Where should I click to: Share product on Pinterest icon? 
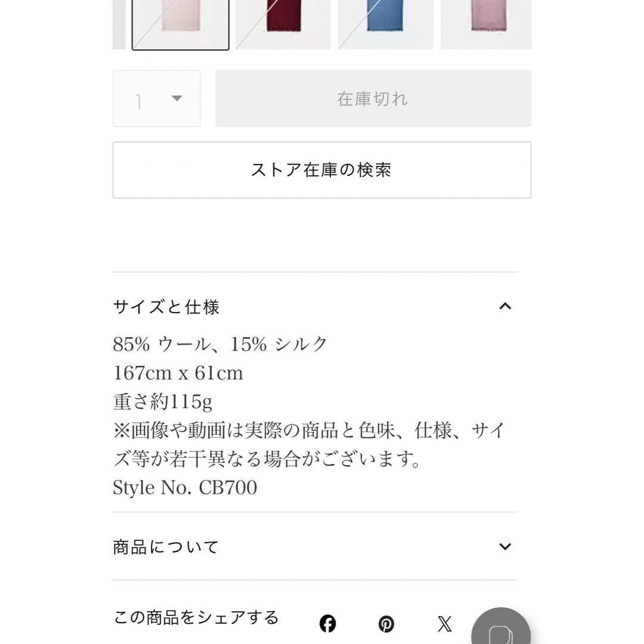[386, 624]
